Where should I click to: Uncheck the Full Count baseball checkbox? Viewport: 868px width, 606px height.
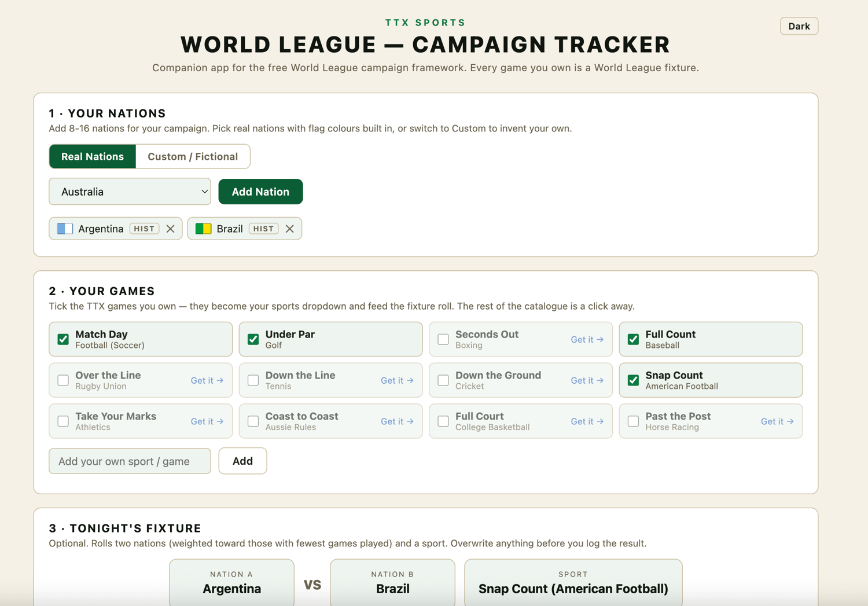633,339
